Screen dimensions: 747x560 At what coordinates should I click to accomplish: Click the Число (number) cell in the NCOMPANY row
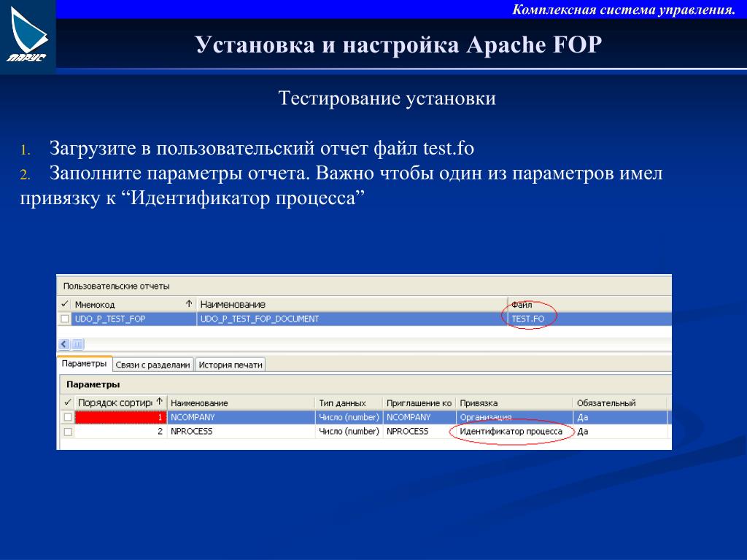tap(349, 417)
